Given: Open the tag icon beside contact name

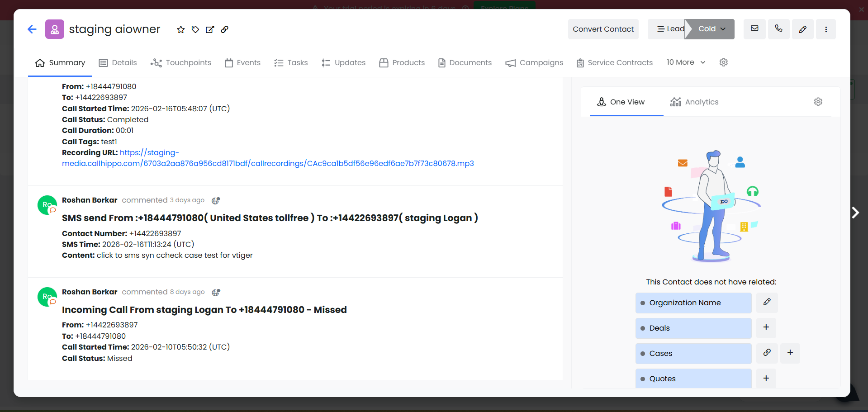Looking at the screenshot, I should pyautogui.click(x=195, y=29).
